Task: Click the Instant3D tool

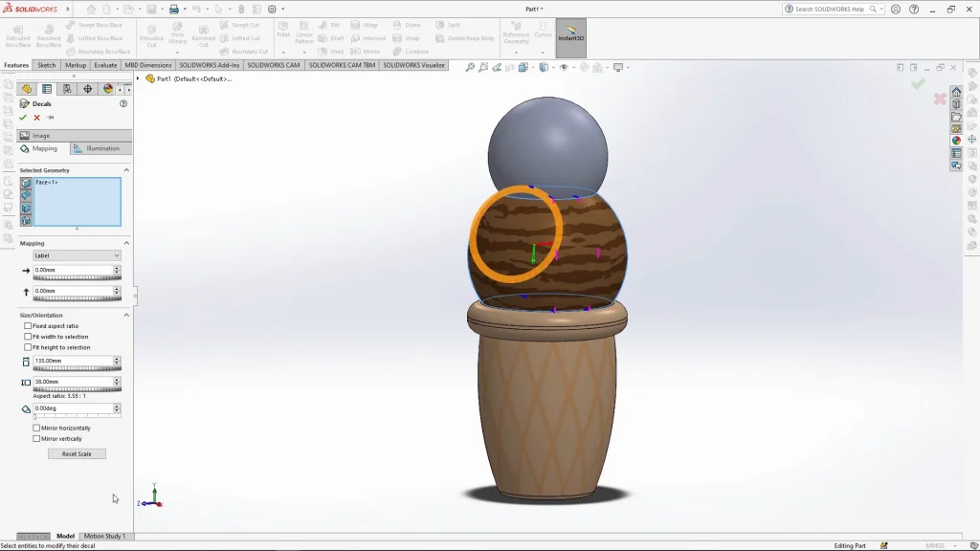Action: coord(570,34)
